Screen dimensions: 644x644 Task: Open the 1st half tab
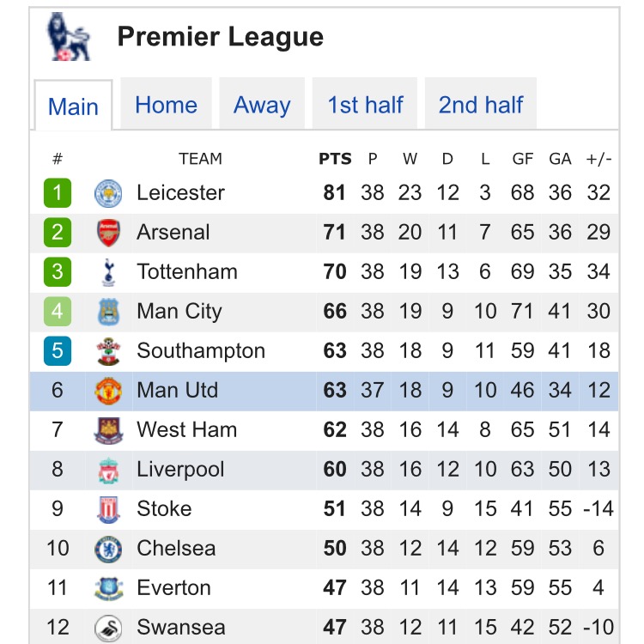365,105
